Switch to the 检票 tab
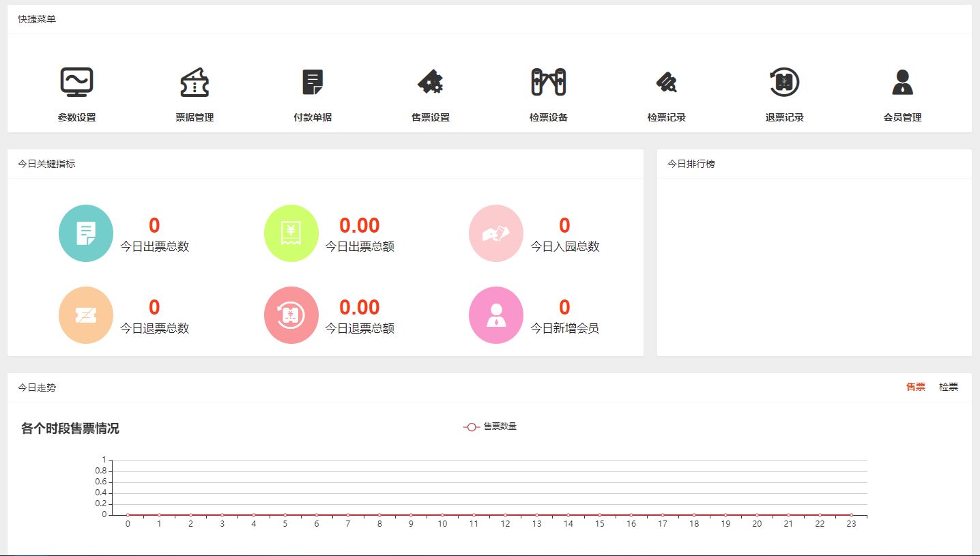The image size is (980, 556). pos(949,386)
